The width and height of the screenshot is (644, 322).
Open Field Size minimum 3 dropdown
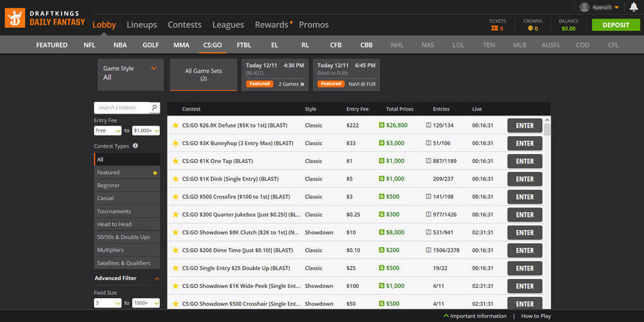point(108,303)
